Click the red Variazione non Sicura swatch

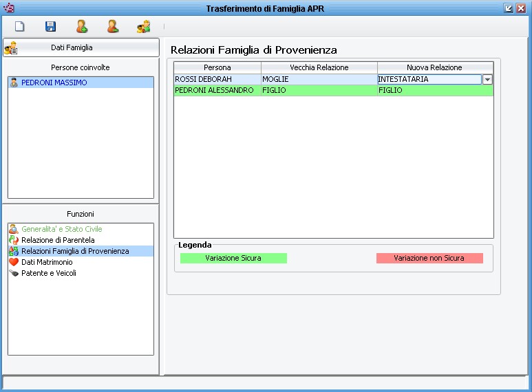tap(429, 258)
